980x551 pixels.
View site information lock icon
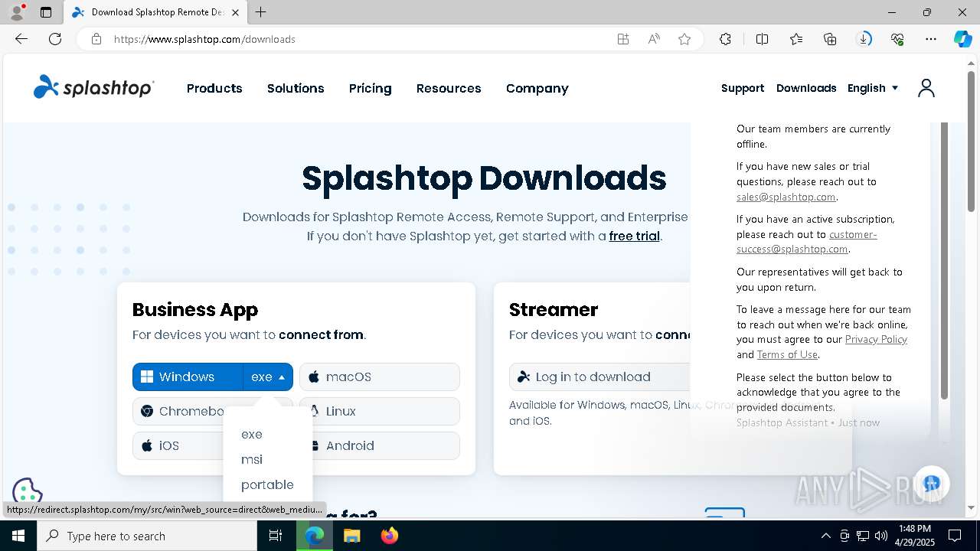coord(96,39)
